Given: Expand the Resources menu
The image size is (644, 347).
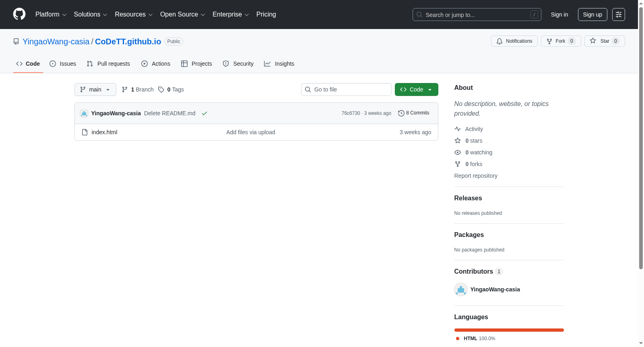Looking at the screenshot, I should tap(134, 15).
